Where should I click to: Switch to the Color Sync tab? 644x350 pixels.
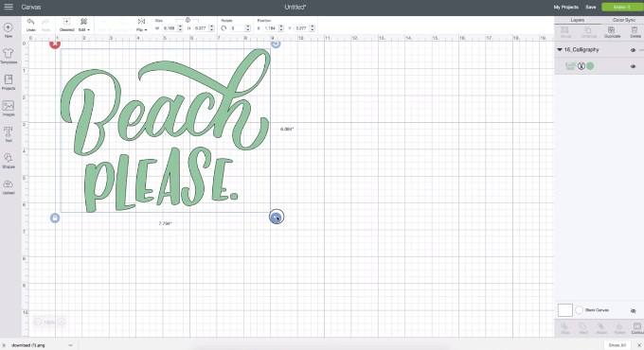point(623,20)
